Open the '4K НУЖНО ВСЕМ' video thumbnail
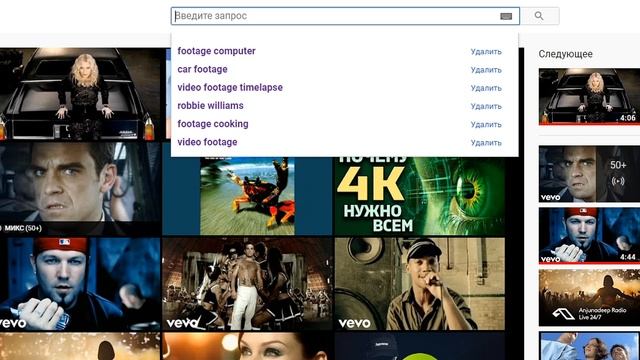The height and width of the screenshot is (360, 640). coord(420,196)
